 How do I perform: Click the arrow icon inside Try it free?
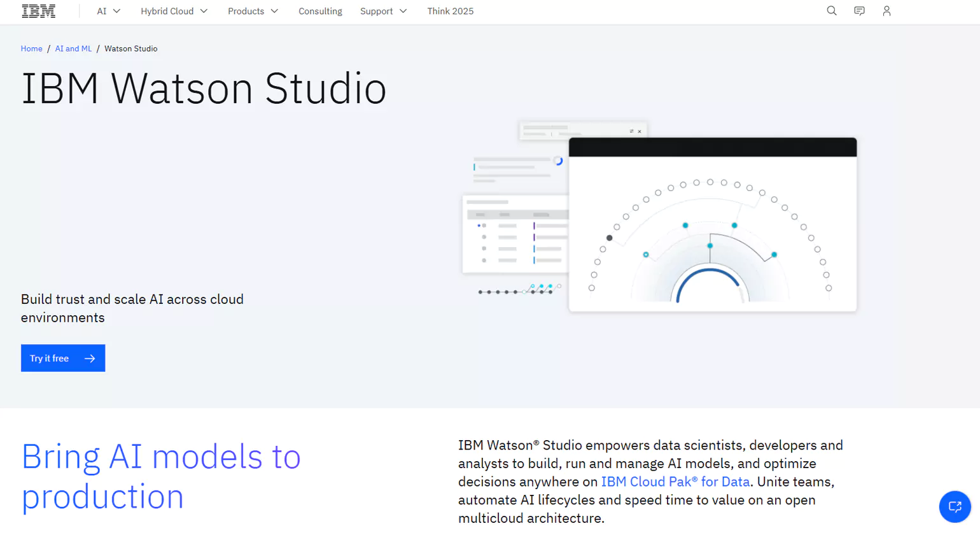pyautogui.click(x=90, y=358)
